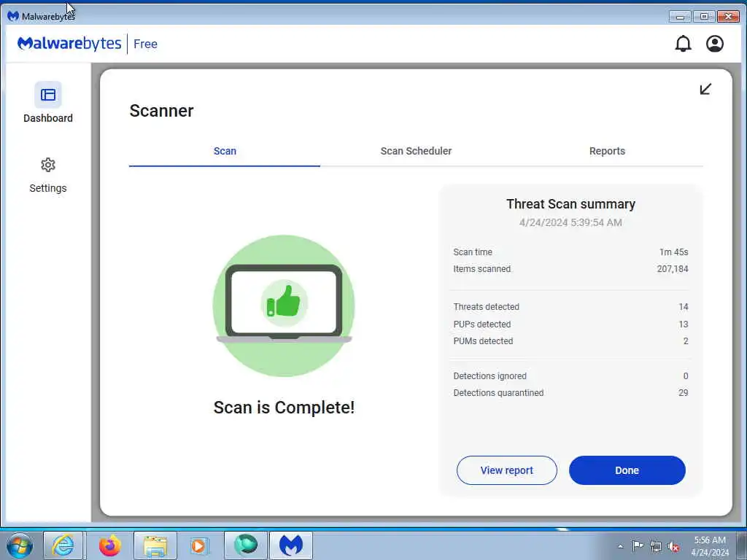
Task: Click the 'Scanner' heading
Action: [161, 111]
